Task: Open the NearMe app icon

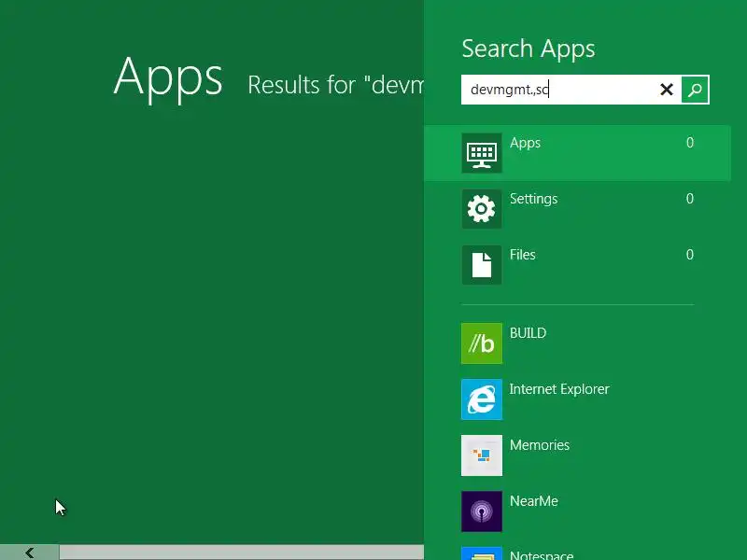Action: (481, 511)
